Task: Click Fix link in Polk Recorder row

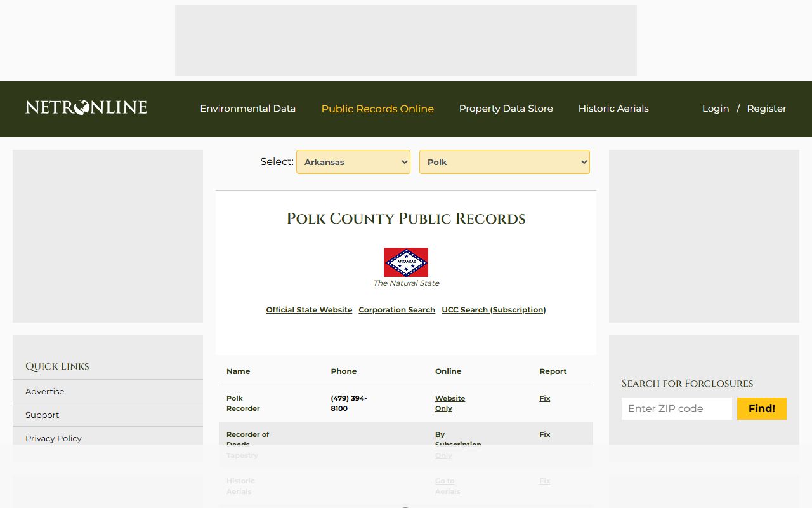Action: point(545,398)
